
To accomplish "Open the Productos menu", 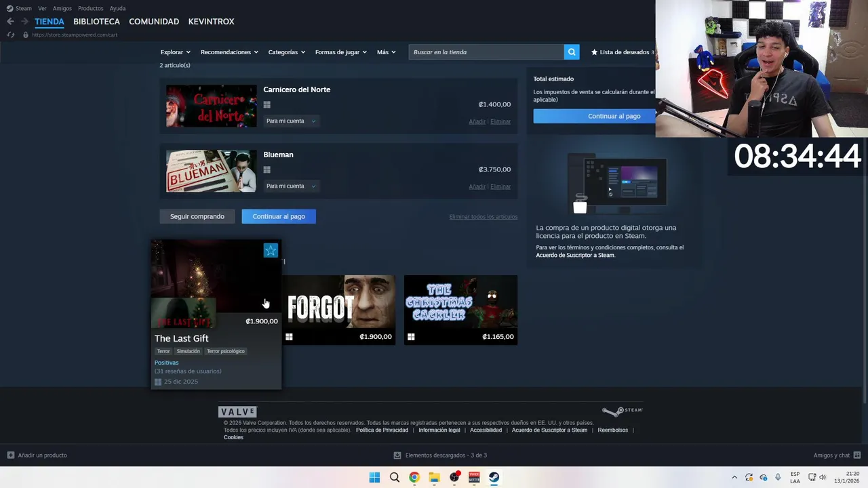I will [x=91, y=8].
